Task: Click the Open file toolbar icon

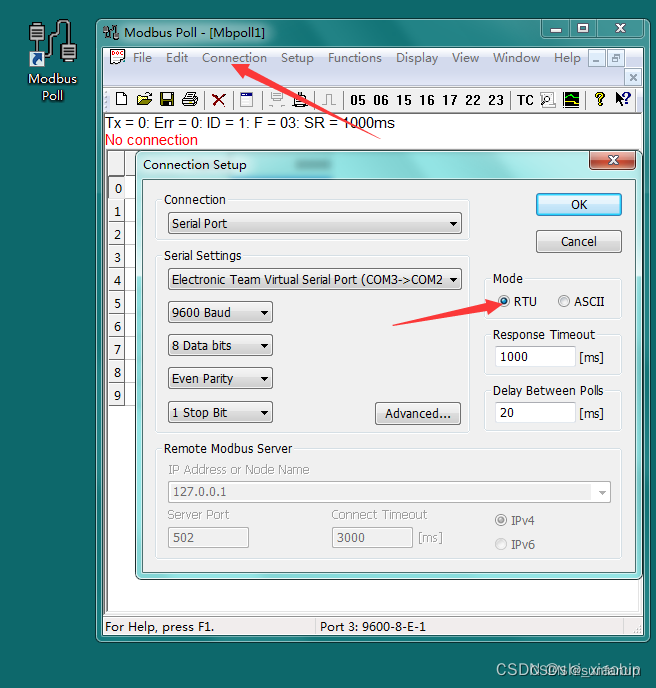Action: tap(144, 100)
